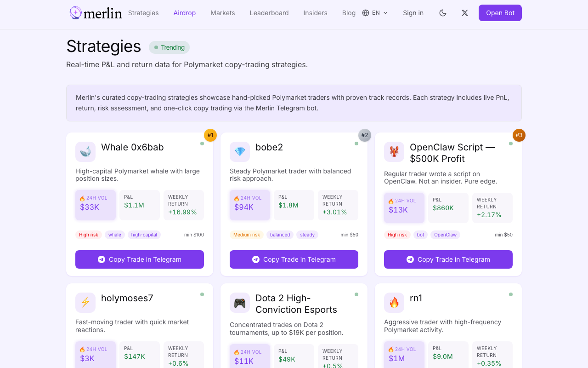The image size is (588, 368).
Task: Click the holymoses7 P&L $147K value
Action: tap(135, 356)
